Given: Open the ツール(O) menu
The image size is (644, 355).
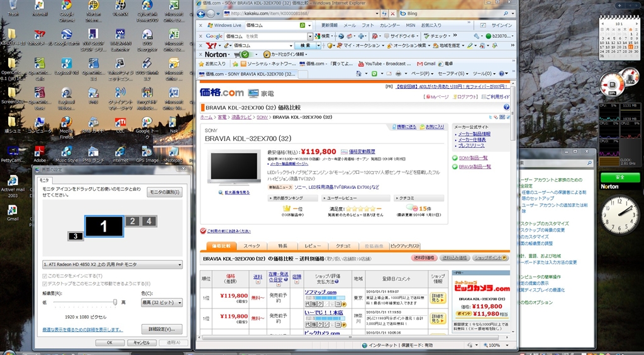Looking at the screenshot, I should [484, 74].
